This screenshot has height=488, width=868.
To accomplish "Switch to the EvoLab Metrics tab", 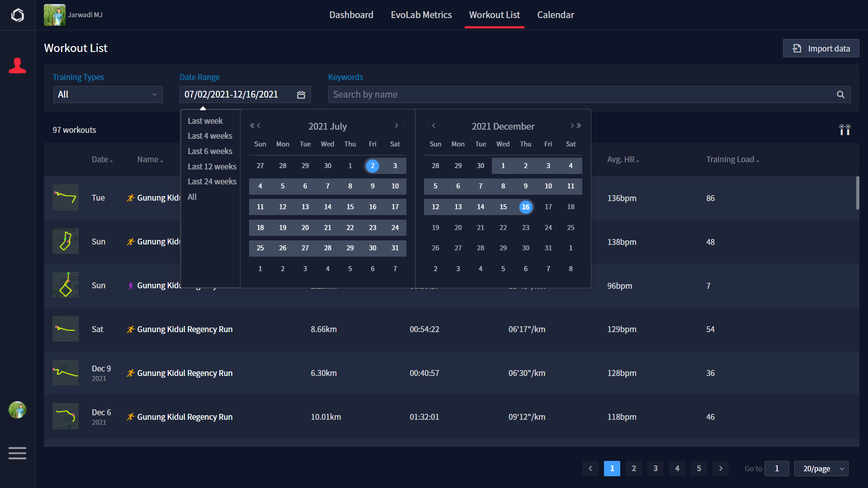I will pyautogui.click(x=421, y=15).
